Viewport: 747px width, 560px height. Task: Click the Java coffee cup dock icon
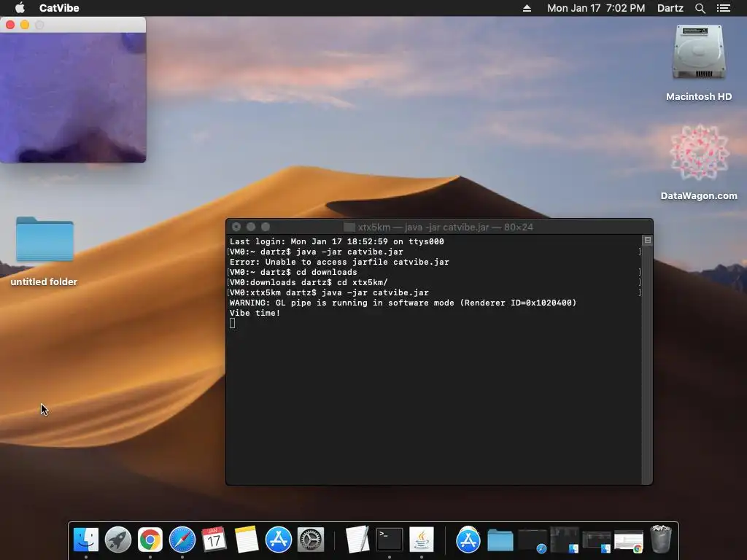(422, 540)
